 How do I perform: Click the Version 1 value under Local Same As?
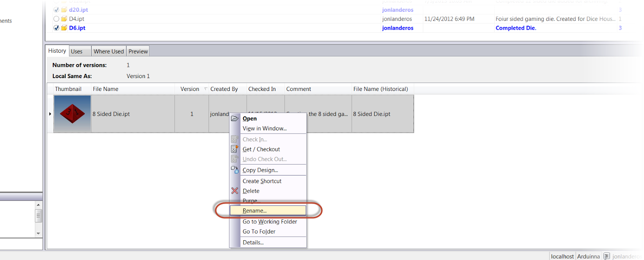pyautogui.click(x=138, y=76)
